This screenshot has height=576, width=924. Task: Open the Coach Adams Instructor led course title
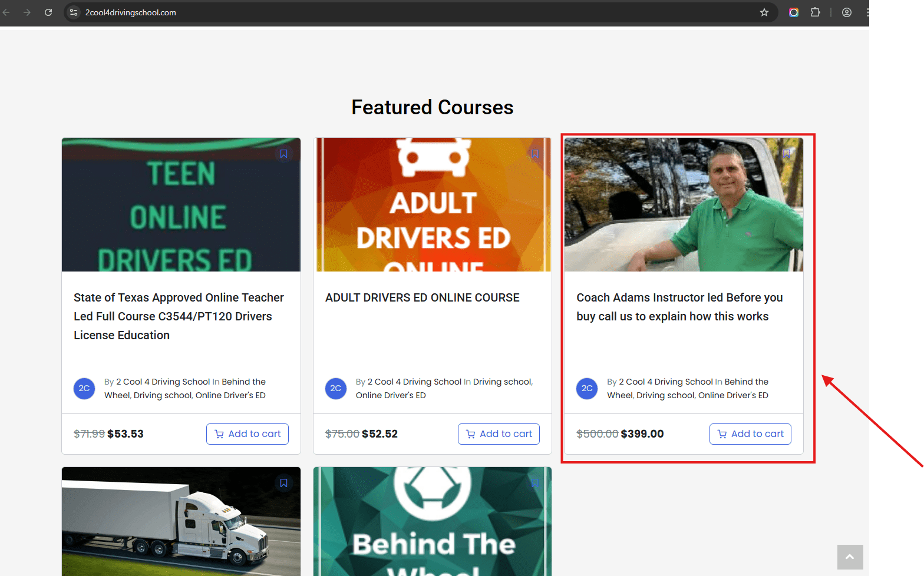pos(679,307)
